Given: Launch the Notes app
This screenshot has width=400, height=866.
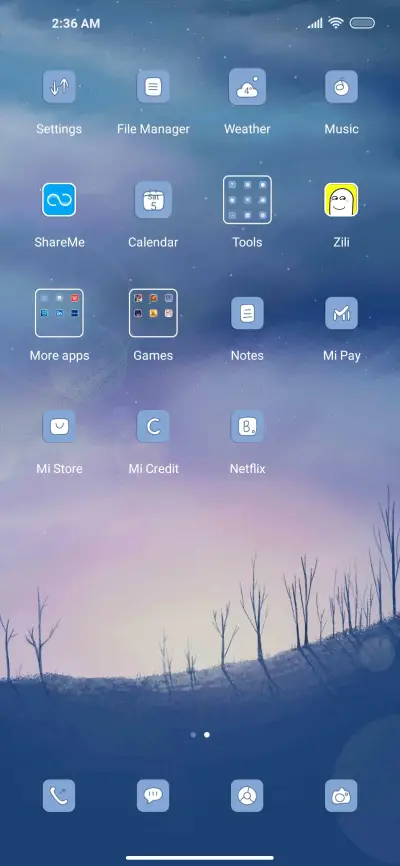Looking at the screenshot, I should (x=248, y=313).
